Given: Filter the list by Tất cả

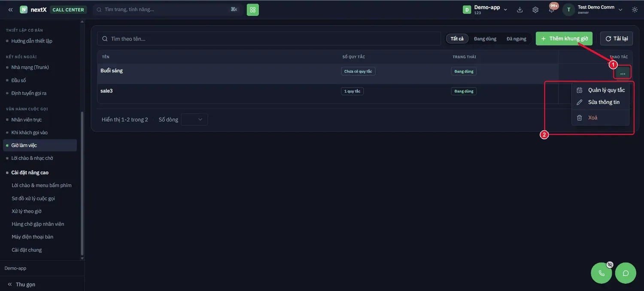Looking at the screenshot, I should [x=457, y=39].
